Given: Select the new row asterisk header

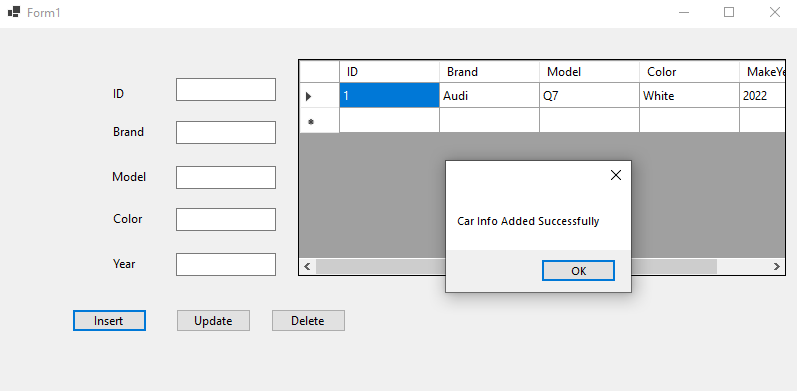Looking at the screenshot, I should (x=319, y=121).
